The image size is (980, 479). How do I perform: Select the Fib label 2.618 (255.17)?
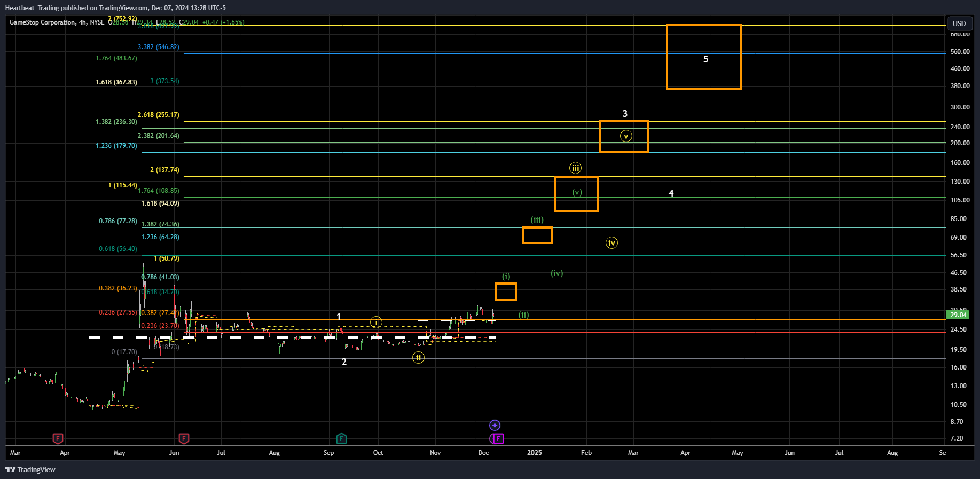pyautogui.click(x=159, y=115)
